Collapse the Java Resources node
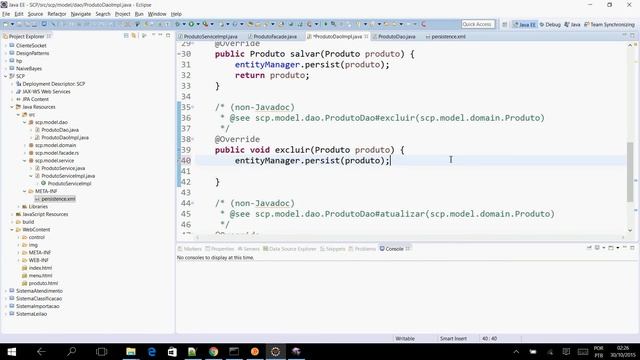The width and height of the screenshot is (640, 360). 12,107
